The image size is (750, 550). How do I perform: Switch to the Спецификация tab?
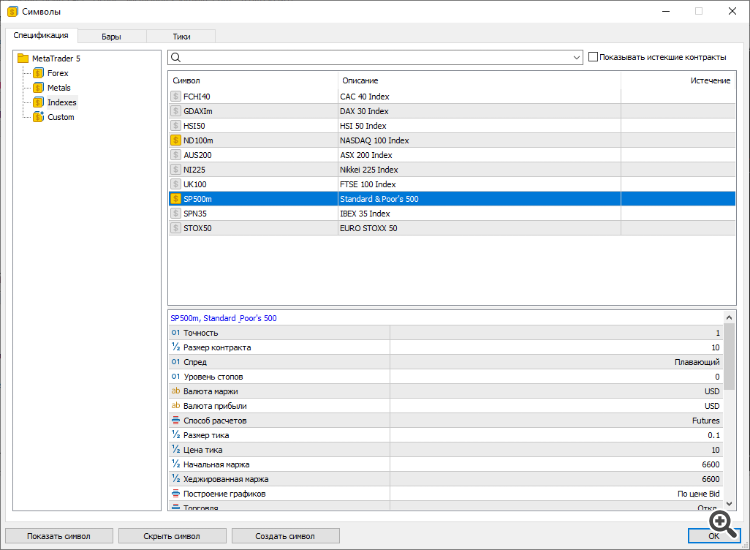[x=41, y=35]
